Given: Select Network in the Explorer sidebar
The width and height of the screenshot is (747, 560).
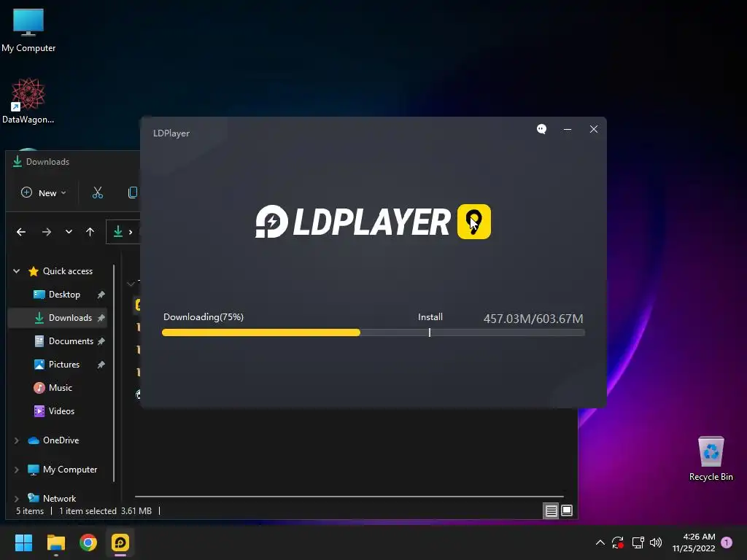Looking at the screenshot, I should 59,499.
